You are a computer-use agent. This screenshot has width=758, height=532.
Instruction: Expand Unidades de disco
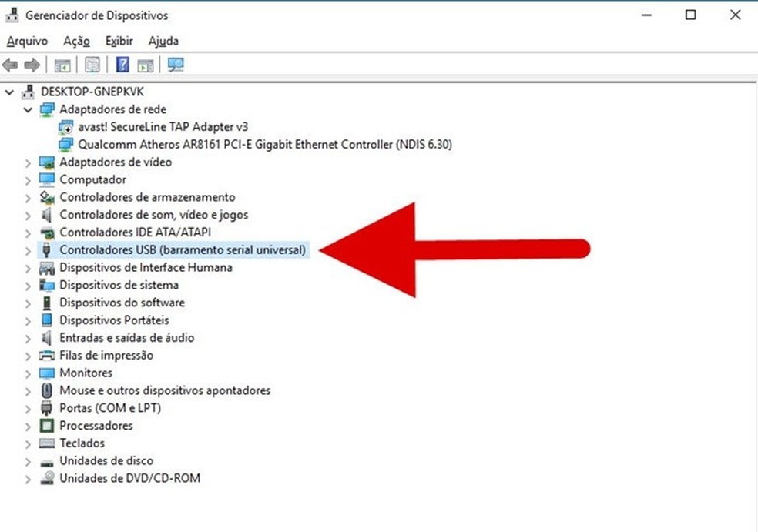(28, 462)
